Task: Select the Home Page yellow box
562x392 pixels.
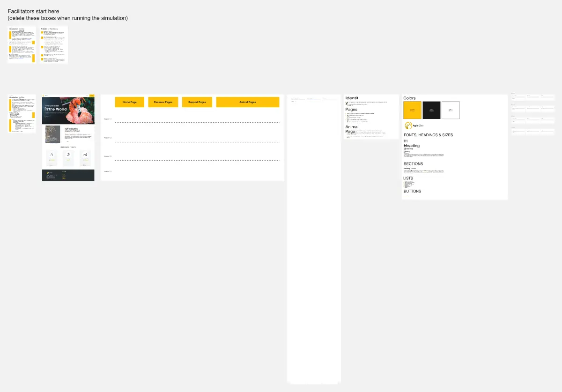Action: click(129, 102)
